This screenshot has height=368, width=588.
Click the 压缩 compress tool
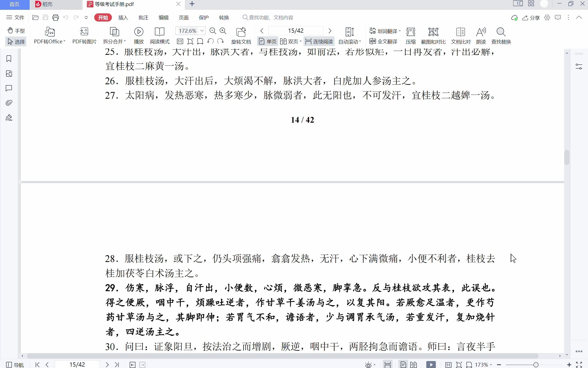[x=411, y=36]
